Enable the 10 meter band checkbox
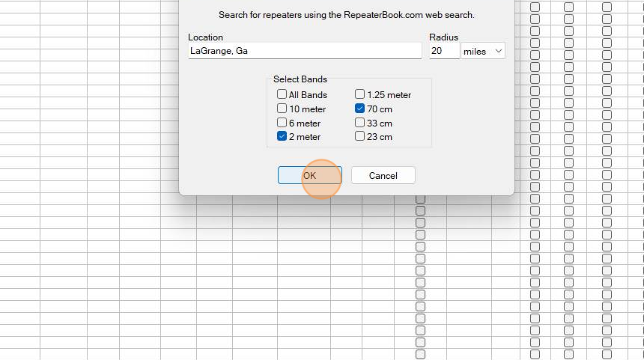This screenshot has width=644, height=360. coord(282,109)
